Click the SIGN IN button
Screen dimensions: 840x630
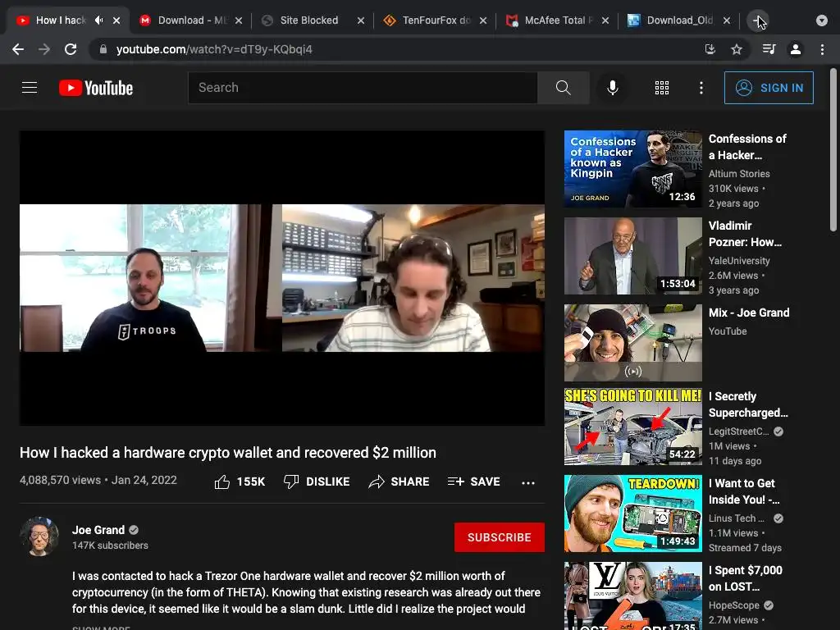(769, 88)
